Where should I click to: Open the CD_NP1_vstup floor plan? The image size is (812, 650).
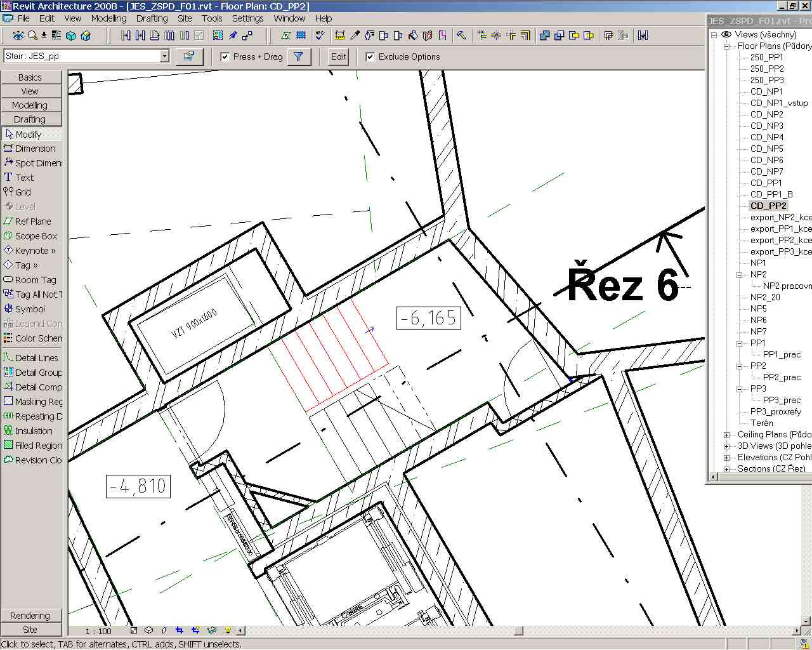pos(779,103)
